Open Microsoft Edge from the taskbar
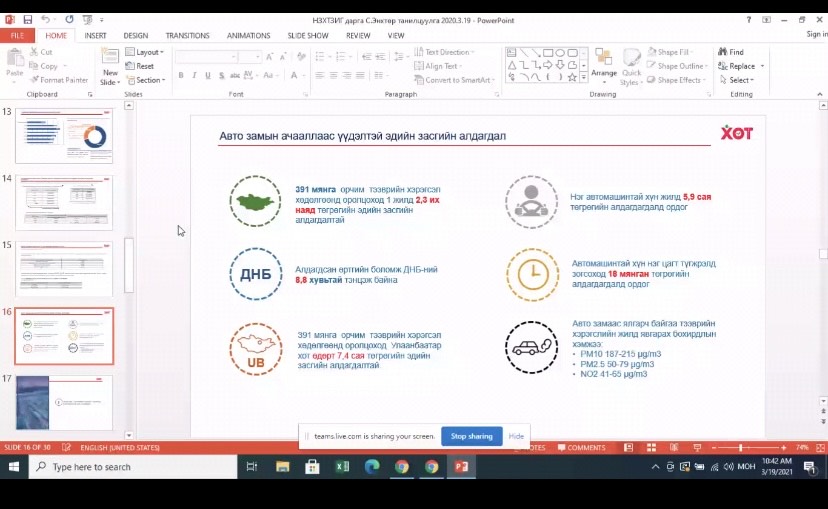Image resolution: width=828 pixels, height=509 pixels. 372,466
